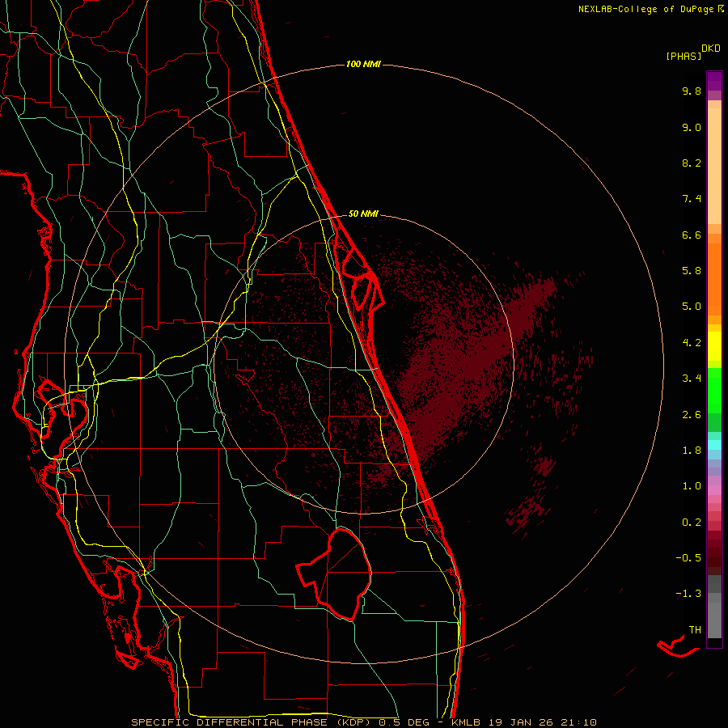
Task: Click the [PHAS] label above colorbar
Action: 684,56
